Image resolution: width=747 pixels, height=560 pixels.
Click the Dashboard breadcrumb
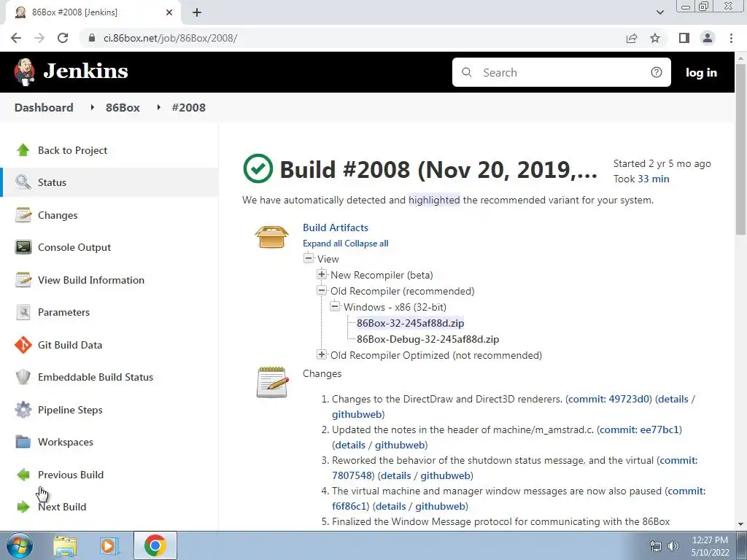click(44, 108)
